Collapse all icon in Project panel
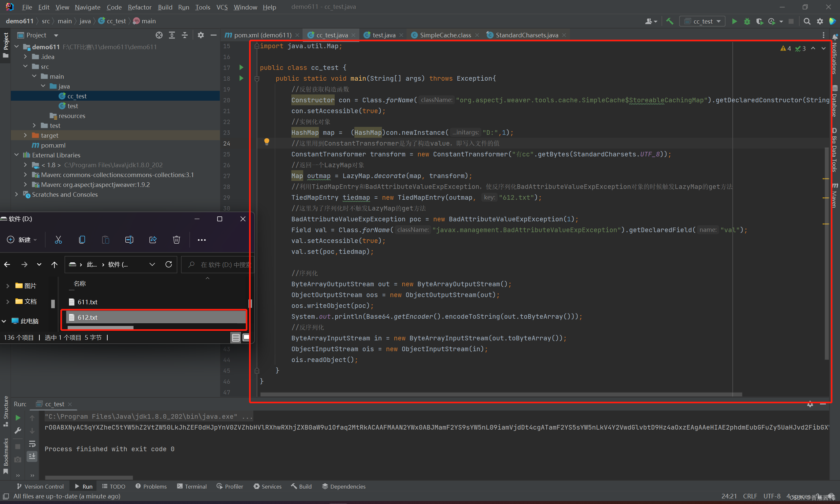The image size is (840, 504). click(184, 35)
